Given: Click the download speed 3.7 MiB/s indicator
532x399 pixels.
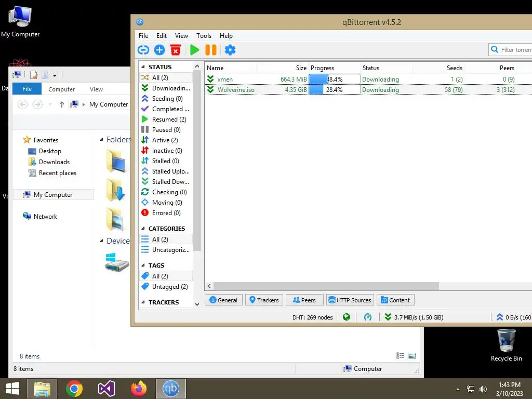Looking at the screenshot, I should (414, 317).
